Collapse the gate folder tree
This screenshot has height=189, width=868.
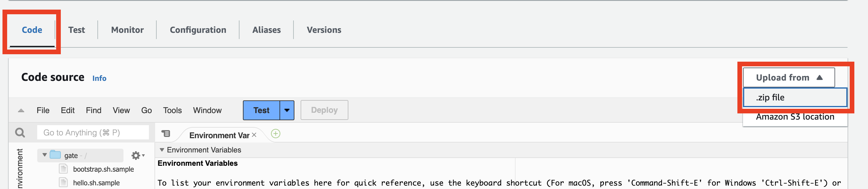(44, 155)
